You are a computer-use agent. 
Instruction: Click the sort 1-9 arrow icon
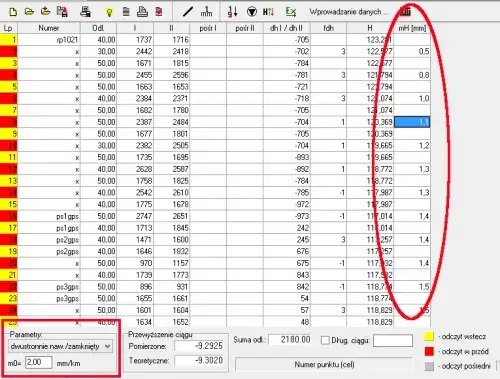tap(232, 12)
